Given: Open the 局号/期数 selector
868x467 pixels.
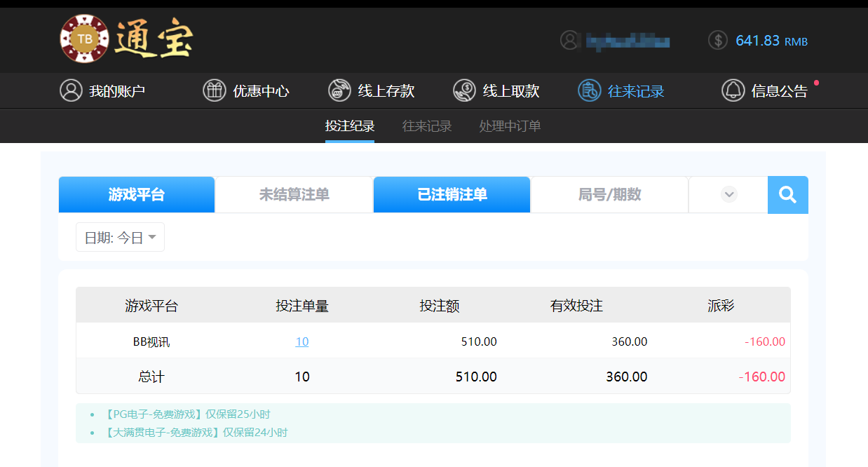Looking at the screenshot, I should pyautogui.click(x=609, y=194).
